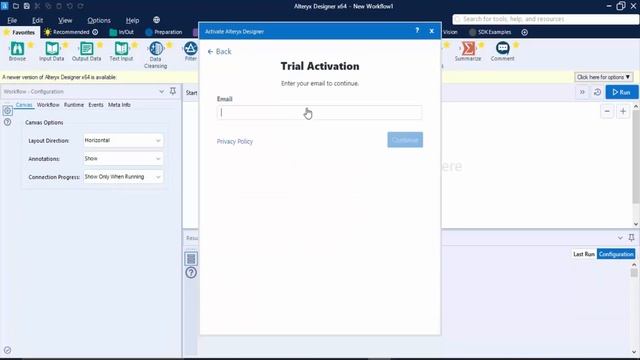Switch to the SDK Examples tool tab
The height and width of the screenshot is (360, 640).
pos(490,32)
